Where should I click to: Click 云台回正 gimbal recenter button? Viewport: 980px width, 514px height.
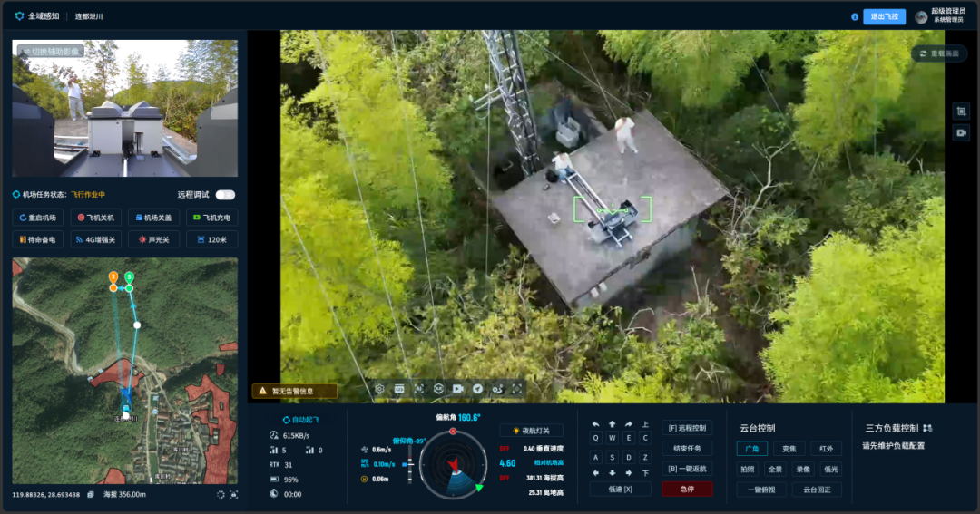(x=817, y=490)
